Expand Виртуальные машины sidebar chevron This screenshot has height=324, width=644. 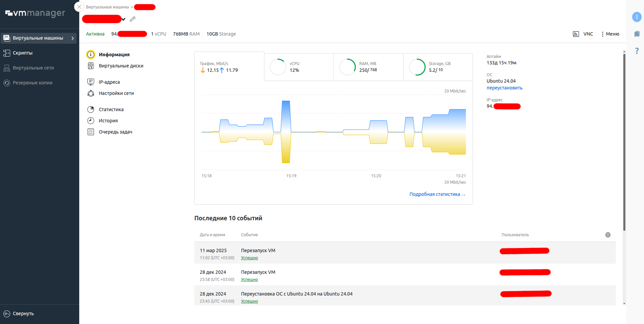click(x=72, y=38)
